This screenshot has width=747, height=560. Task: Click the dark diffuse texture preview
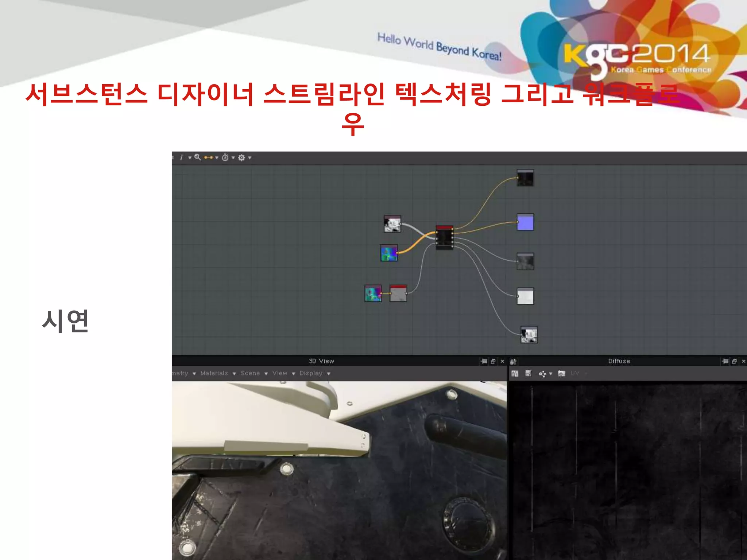(628, 470)
